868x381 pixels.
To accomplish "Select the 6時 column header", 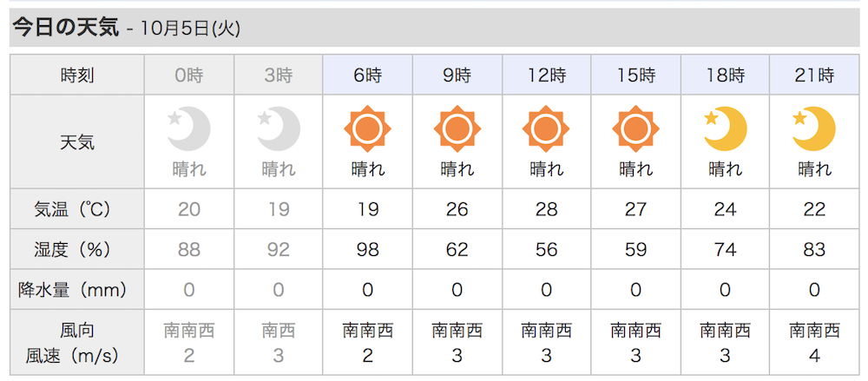I will (x=367, y=75).
